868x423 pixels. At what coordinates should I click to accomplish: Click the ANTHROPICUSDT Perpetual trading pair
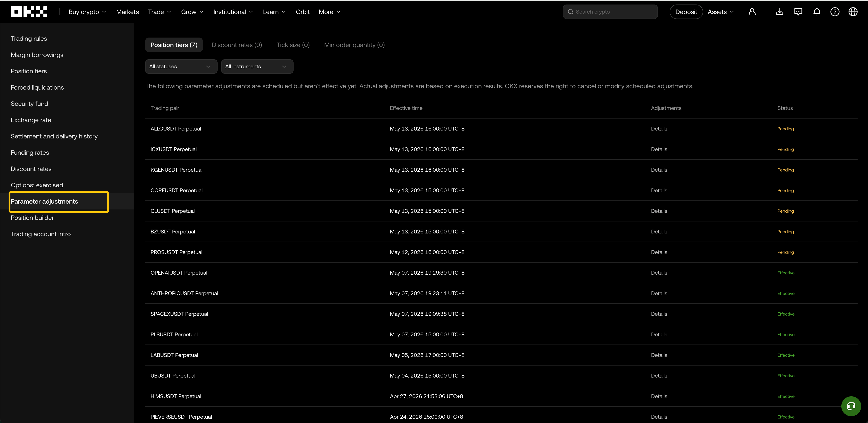[184, 293]
